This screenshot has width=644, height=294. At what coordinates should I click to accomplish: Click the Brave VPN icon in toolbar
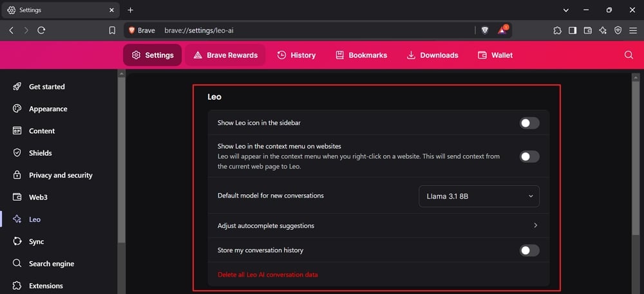tap(618, 30)
